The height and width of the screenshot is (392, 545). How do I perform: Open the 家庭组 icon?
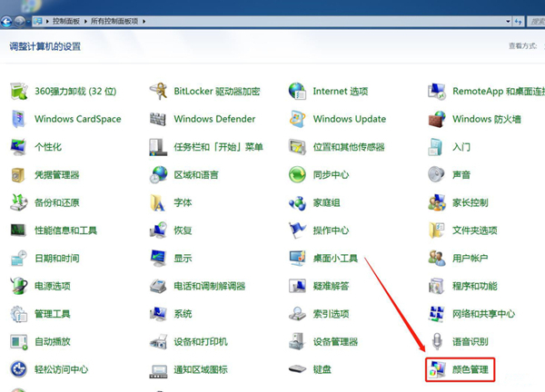click(x=298, y=202)
